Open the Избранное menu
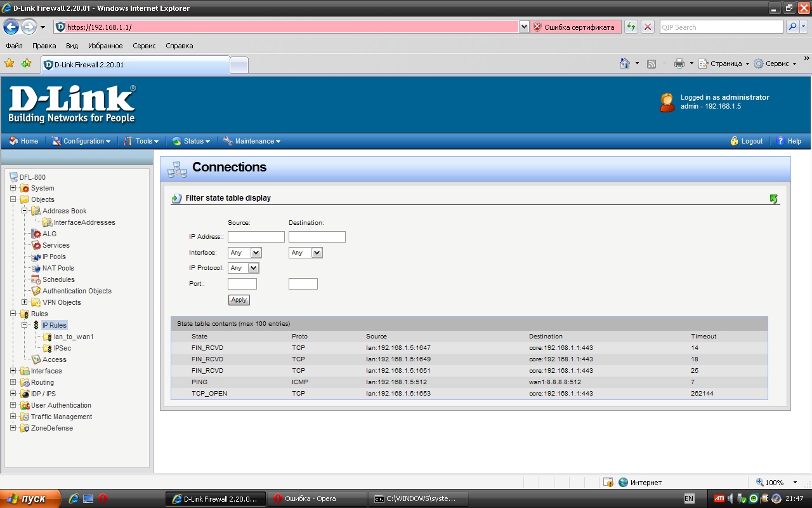This screenshot has width=812, height=508. click(x=105, y=46)
